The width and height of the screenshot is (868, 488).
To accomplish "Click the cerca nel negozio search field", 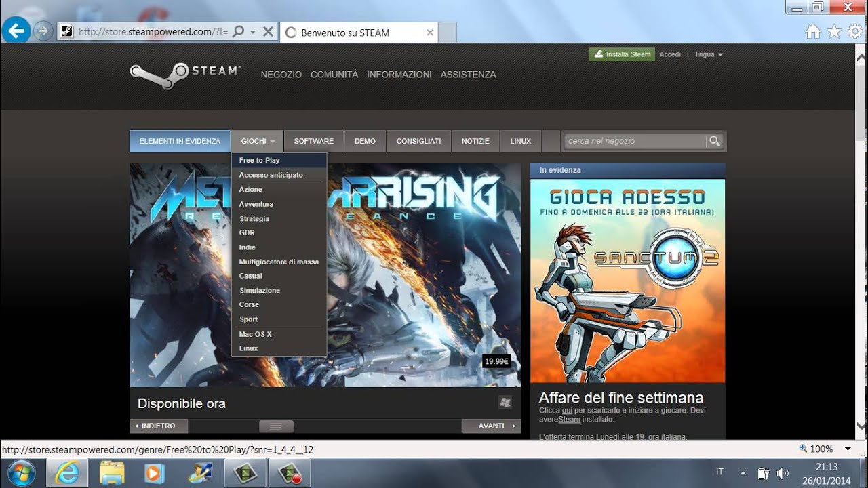I will (x=635, y=141).
